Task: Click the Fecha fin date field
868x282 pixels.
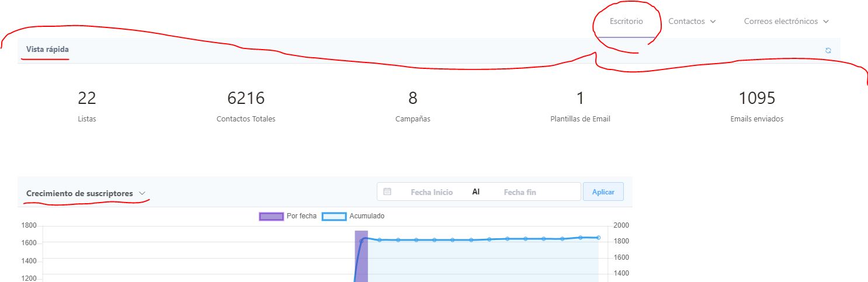Action: [x=519, y=192]
